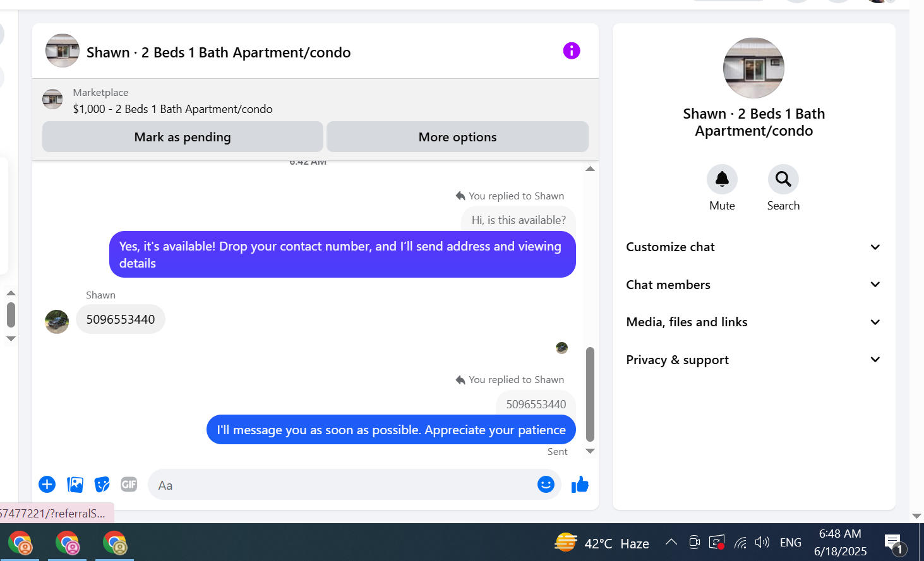This screenshot has width=924, height=561.
Task: Mark the listing as pending
Action: [x=183, y=137]
